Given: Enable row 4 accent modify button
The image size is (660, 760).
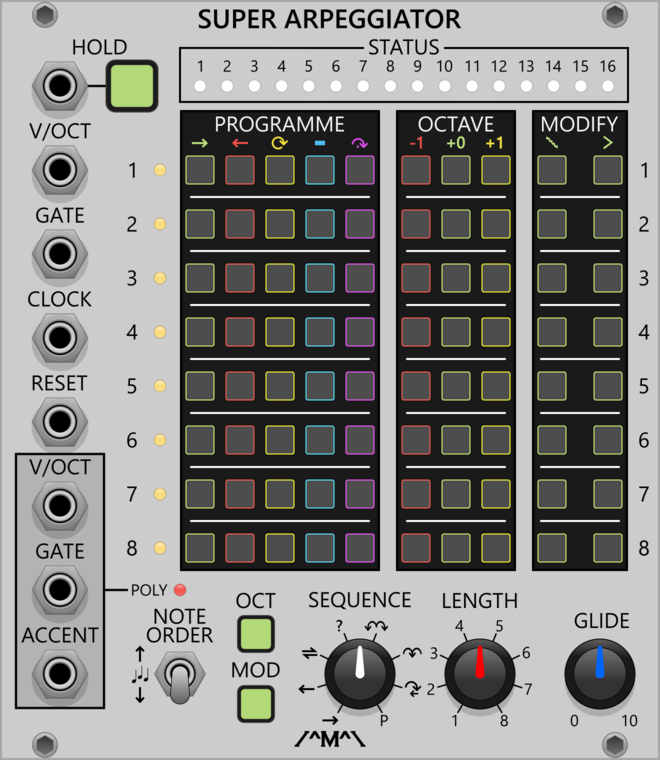Looking at the screenshot, I should (x=608, y=332).
